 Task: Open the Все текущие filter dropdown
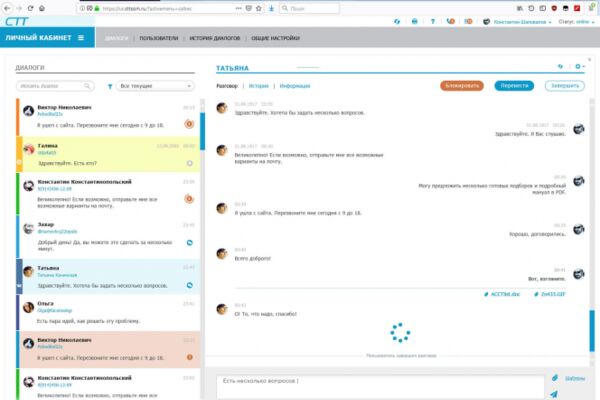[155, 86]
